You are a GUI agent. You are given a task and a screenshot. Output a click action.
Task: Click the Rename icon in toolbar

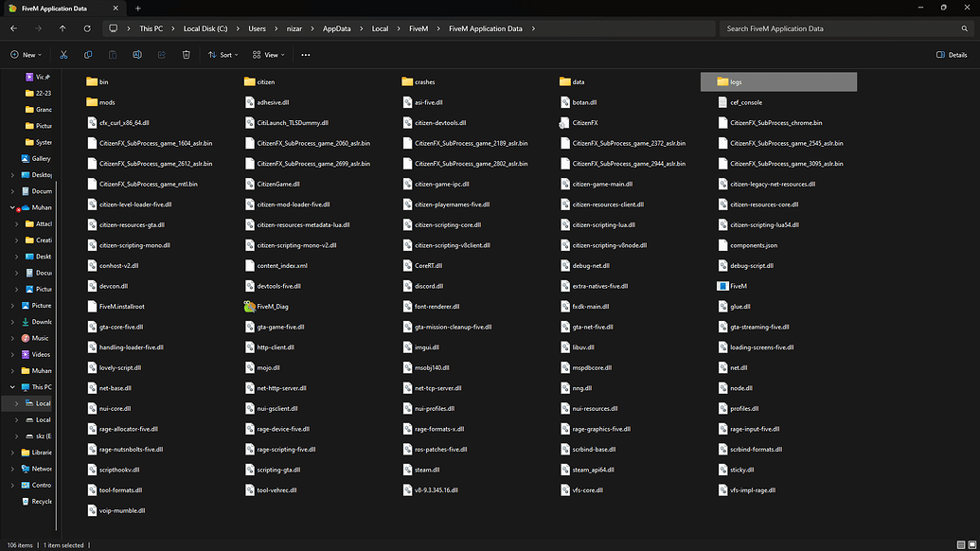tap(137, 55)
